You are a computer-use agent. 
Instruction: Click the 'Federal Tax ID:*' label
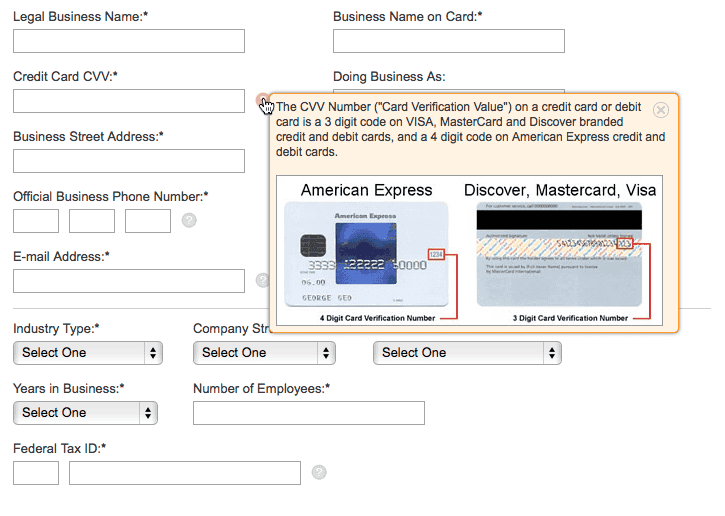pos(60,448)
